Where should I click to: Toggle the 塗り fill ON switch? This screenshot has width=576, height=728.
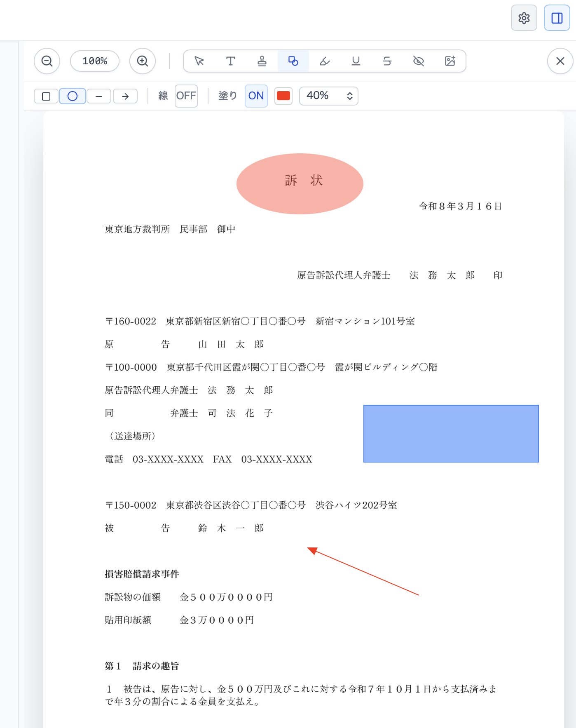coord(256,96)
